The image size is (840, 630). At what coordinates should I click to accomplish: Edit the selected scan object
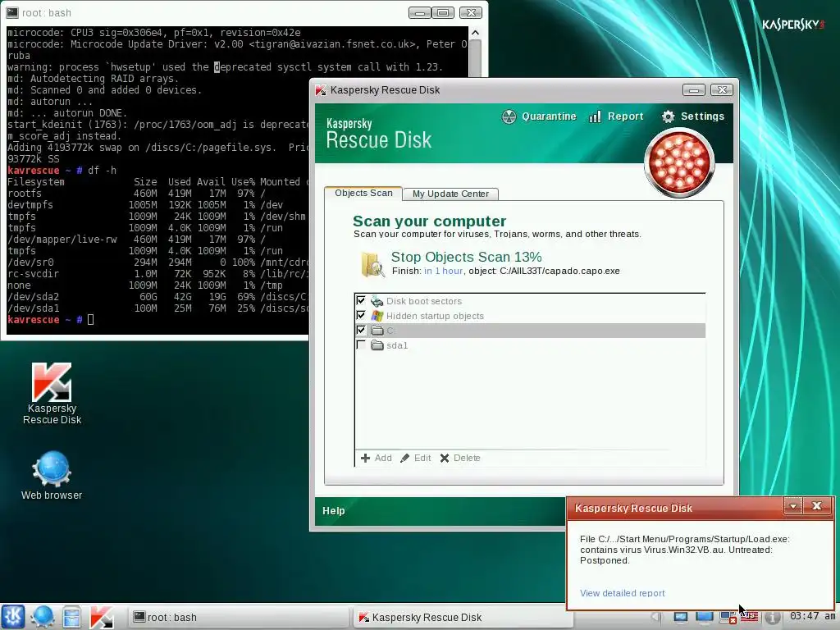pos(415,458)
